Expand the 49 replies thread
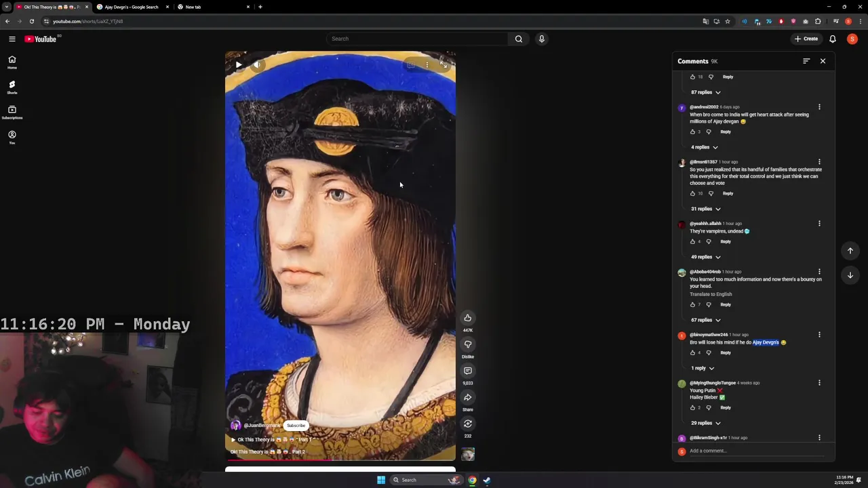This screenshot has width=868, height=488. (706, 257)
